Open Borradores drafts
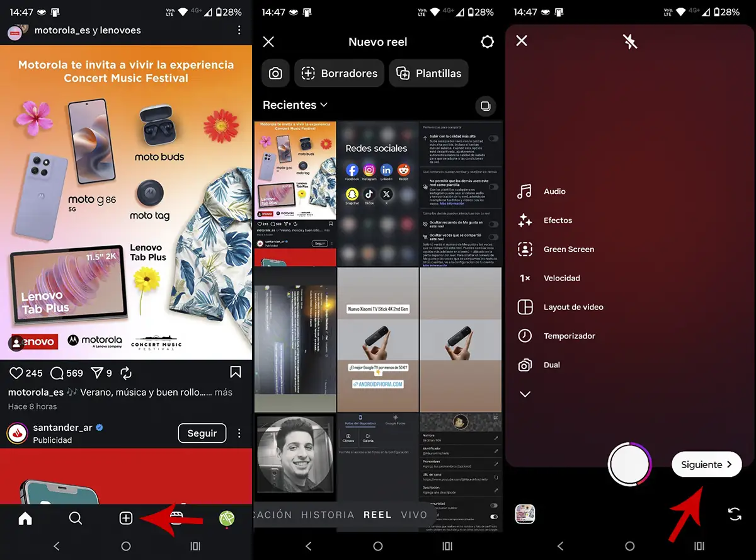Viewport: 756px width, 560px height. click(x=339, y=73)
